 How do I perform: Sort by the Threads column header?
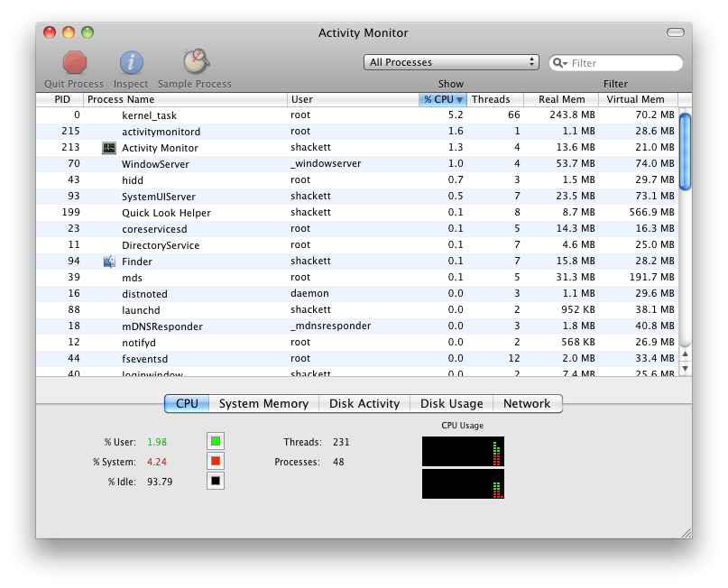[x=495, y=99]
